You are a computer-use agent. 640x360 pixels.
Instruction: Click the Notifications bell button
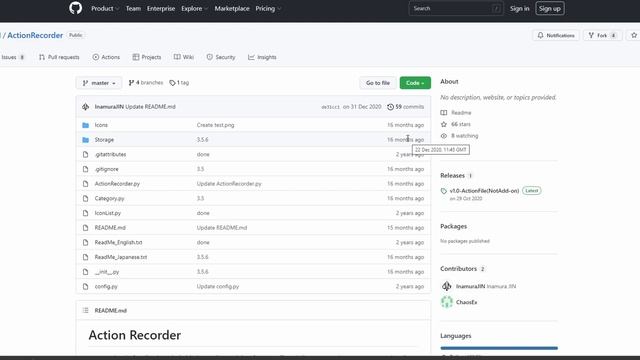coord(556,36)
